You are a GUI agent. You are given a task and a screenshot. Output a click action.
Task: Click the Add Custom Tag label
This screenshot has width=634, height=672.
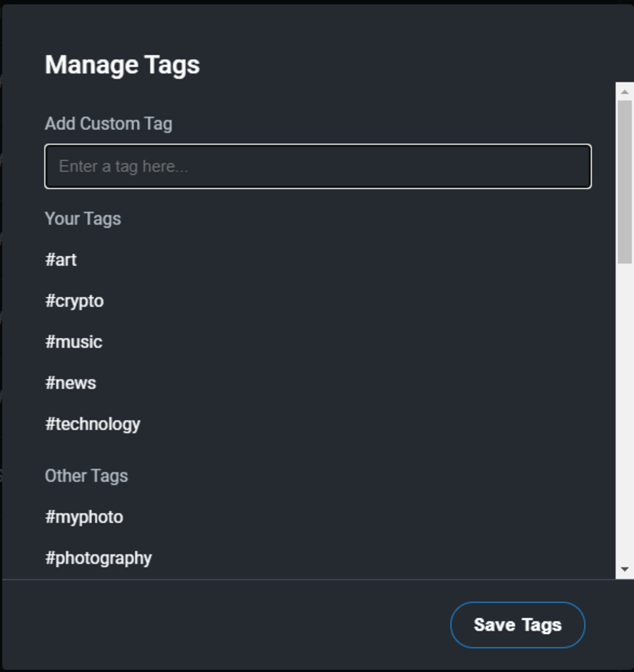click(x=108, y=124)
